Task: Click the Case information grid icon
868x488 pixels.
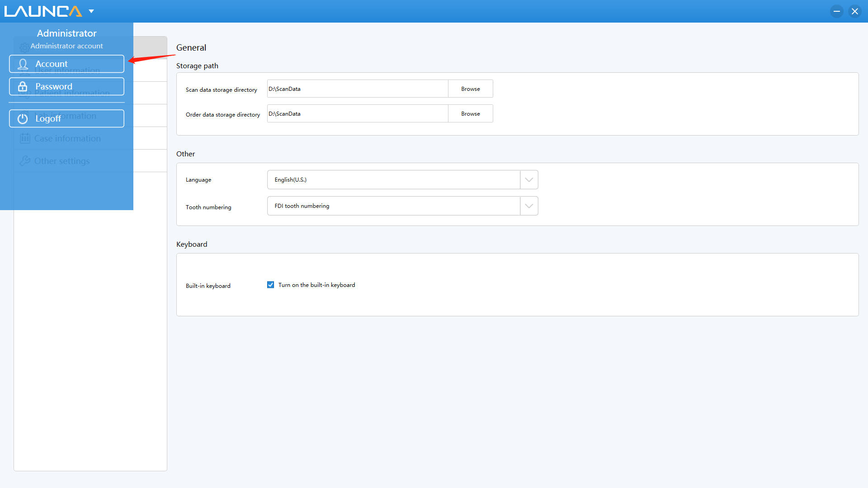Action: click(x=24, y=138)
